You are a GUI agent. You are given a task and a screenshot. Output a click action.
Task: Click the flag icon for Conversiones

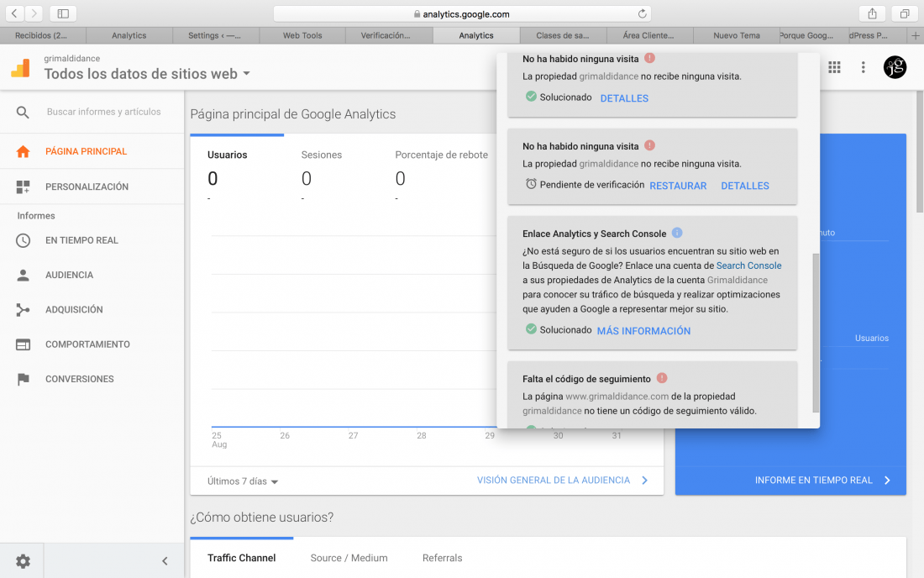point(23,380)
